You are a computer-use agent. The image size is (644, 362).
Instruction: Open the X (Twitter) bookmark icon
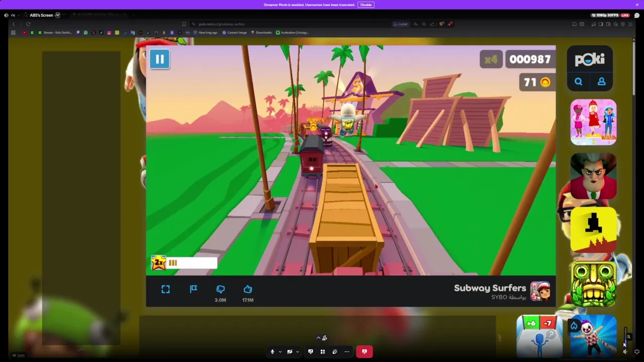click(x=94, y=33)
